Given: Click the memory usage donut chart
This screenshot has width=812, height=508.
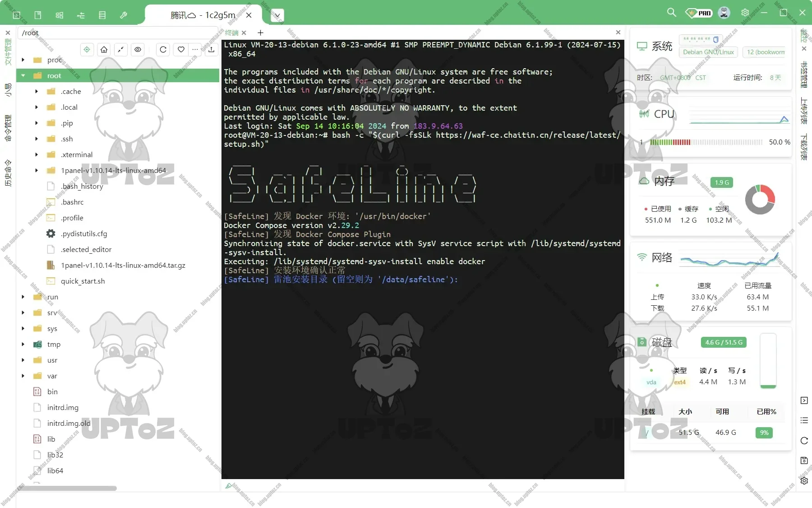Looking at the screenshot, I should pyautogui.click(x=760, y=200).
